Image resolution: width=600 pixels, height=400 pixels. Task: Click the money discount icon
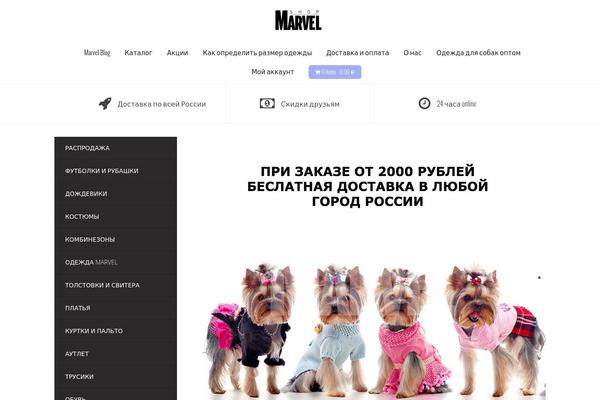point(267,103)
